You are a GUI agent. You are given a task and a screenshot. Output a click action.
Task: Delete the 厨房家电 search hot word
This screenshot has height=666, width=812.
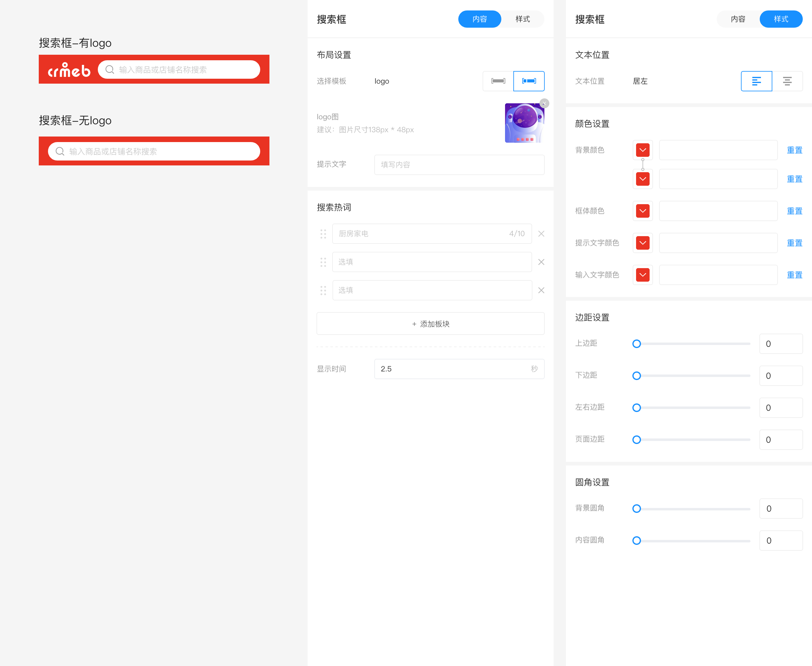click(541, 234)
